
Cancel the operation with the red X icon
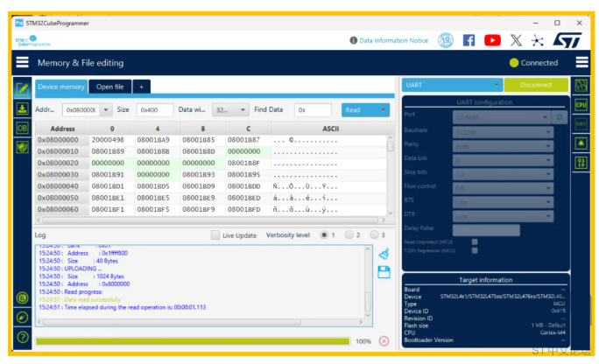click(x=384, y=340)
